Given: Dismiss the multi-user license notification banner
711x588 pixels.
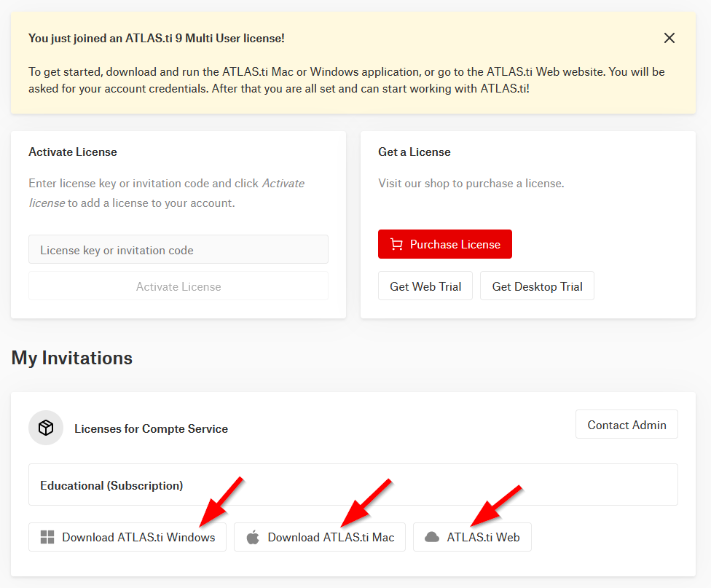Looking at the screenshot, I should 669,38.
